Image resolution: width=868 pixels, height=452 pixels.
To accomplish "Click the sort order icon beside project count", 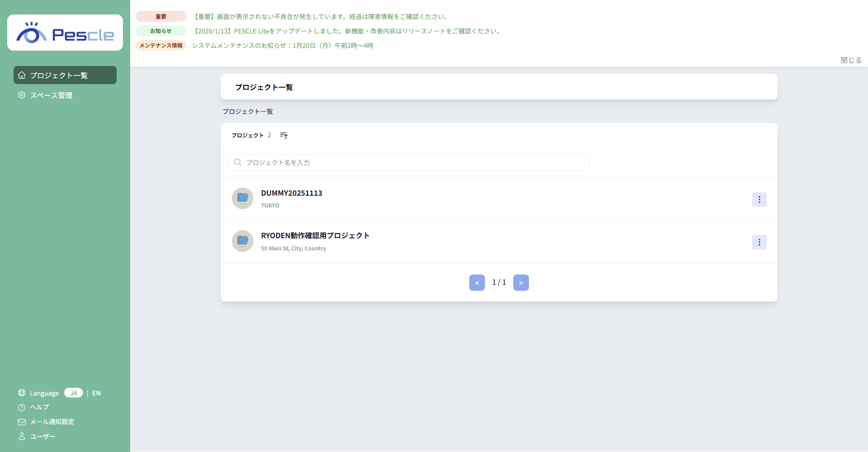I will (x=283, y=136).
